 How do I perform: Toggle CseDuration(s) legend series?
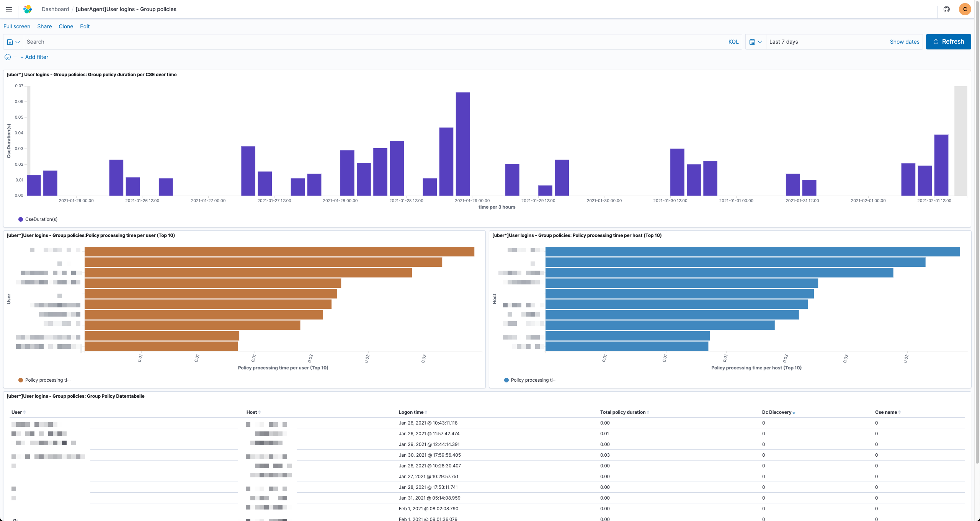coord(41,219)
